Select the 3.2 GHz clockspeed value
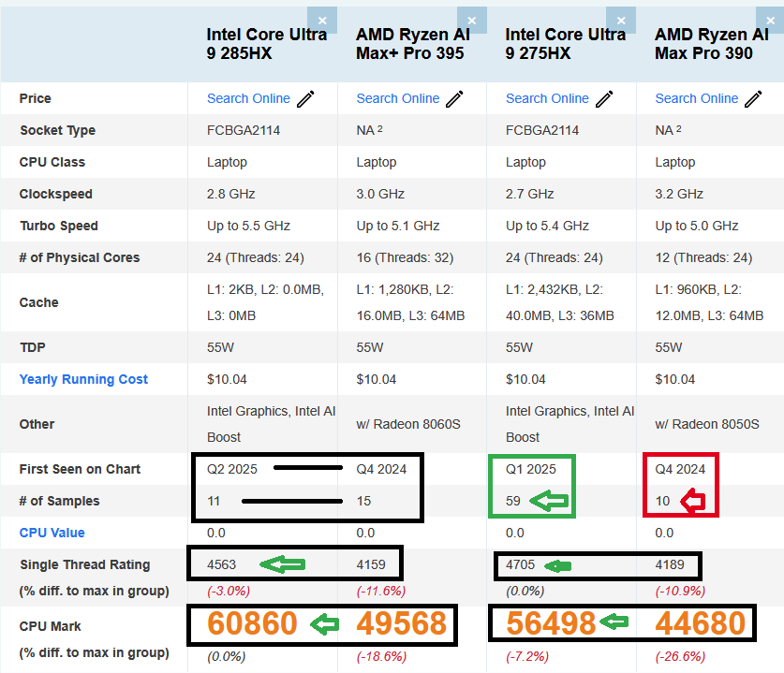Viewport: 784px width, 673px height. tap(679, 194)
